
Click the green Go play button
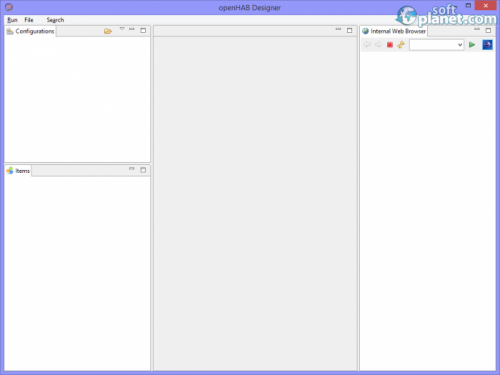tap(472, 45)
